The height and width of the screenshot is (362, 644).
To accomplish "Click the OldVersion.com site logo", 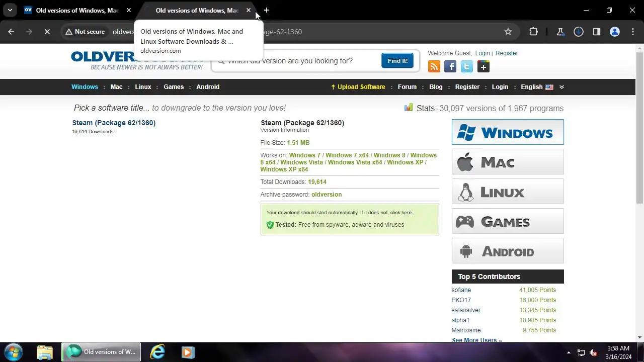I will point(137,61).
